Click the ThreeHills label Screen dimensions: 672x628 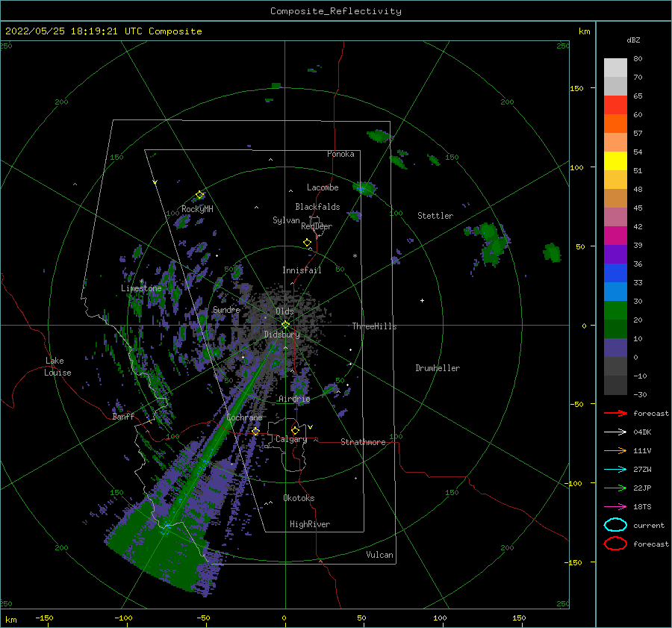tap(374, 326)
